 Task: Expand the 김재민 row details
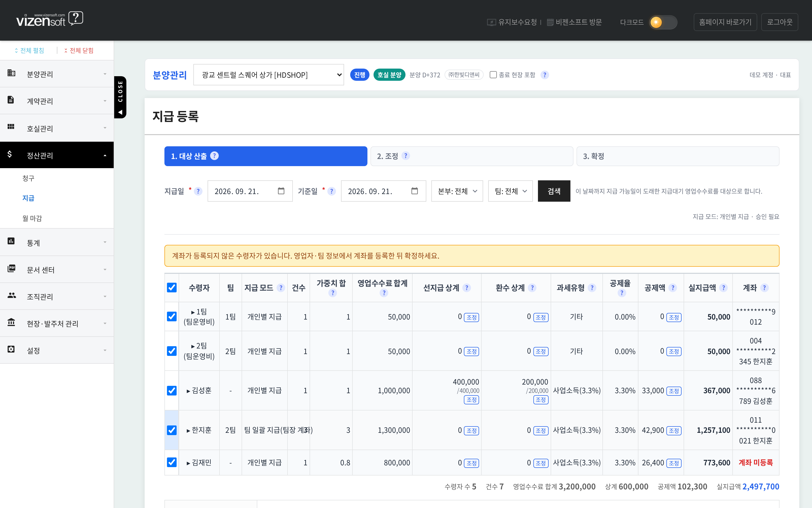(189, 463)
